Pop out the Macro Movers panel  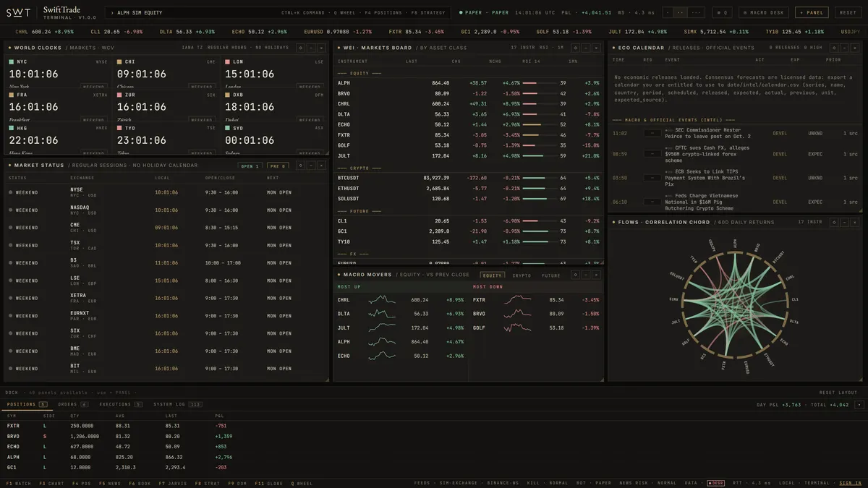[x=576, y=275]
